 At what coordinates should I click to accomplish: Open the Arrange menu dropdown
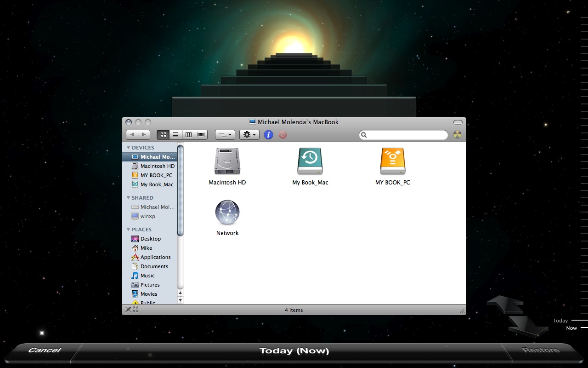coord(225,135)
